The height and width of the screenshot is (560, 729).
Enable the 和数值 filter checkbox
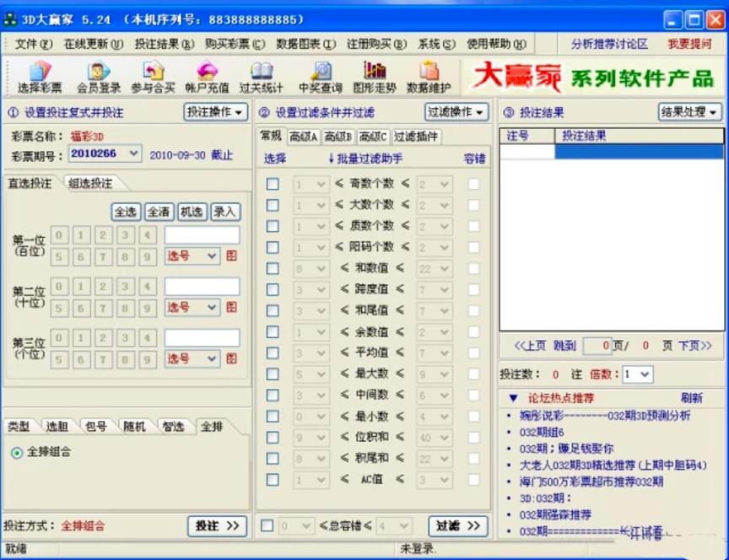coord(273,268)
